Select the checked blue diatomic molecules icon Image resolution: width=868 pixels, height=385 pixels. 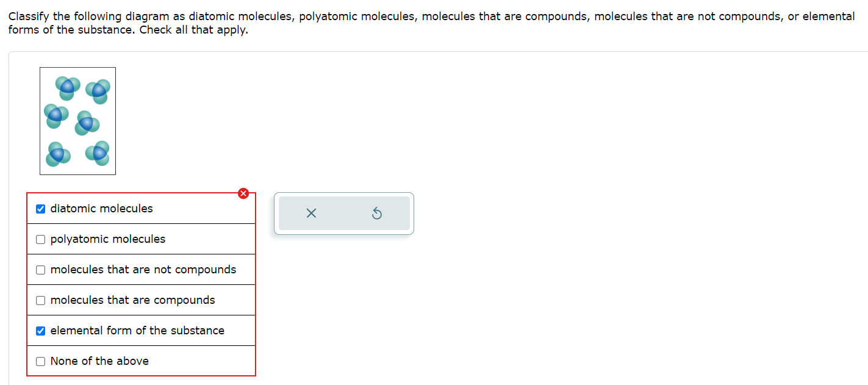[x=40, y=209]
